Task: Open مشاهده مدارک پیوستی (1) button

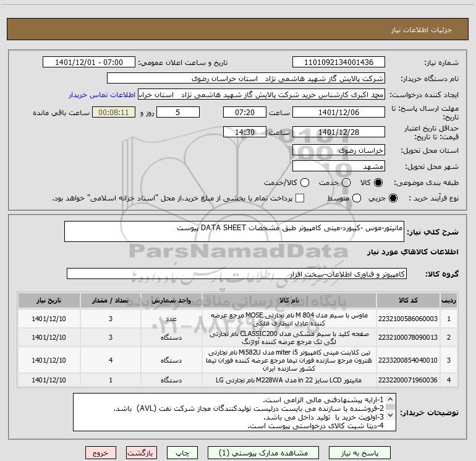Action: (263, 453)
